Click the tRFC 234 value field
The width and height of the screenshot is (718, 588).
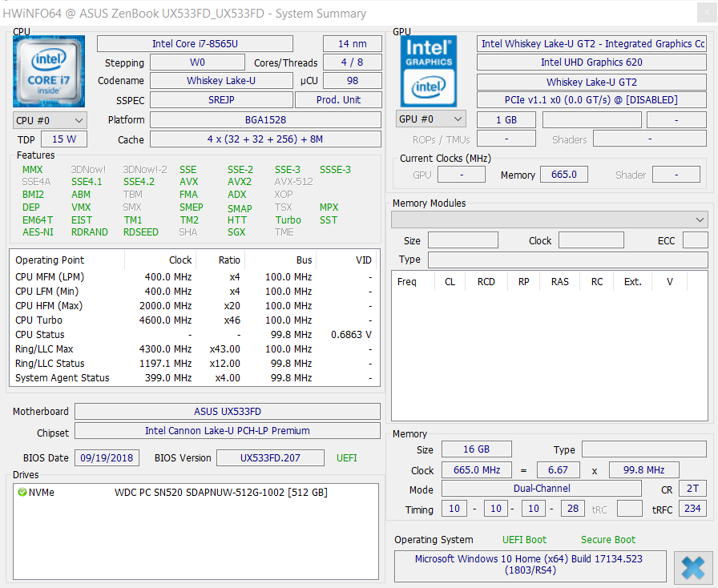693,509
